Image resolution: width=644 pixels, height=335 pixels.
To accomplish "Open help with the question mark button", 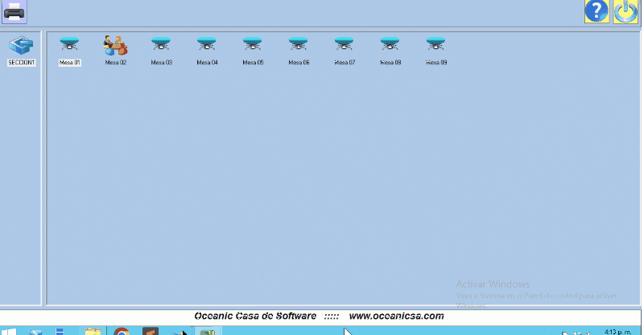I will point(597,11).
